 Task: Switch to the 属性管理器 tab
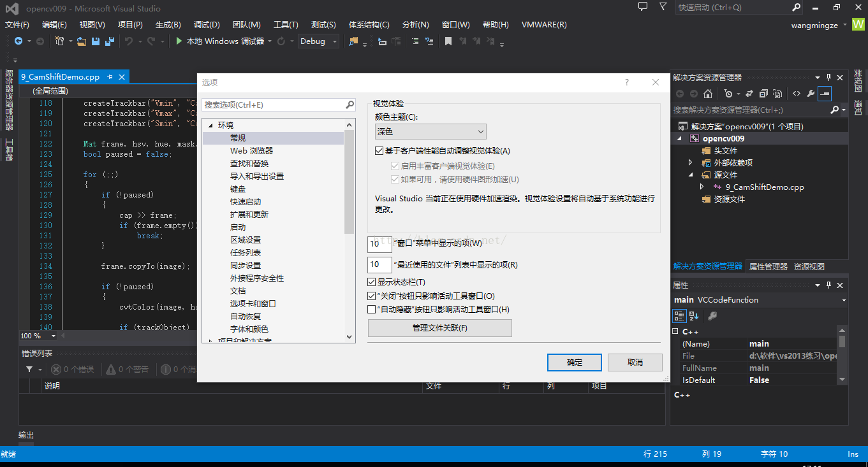point(768,267)
